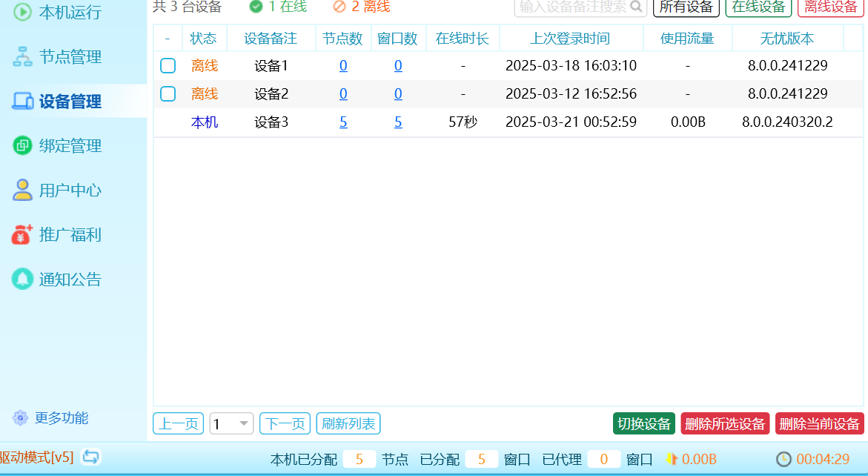Expand the page number dropdown
Image resolution: width=868 pixels, height=476 pixels.
[x=244, y=424]
